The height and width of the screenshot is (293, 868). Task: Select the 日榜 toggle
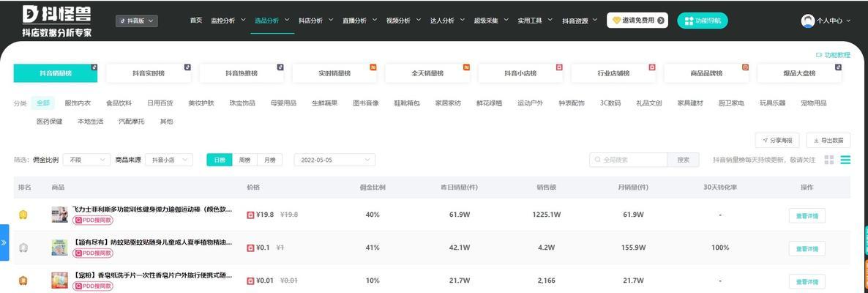(220, 160)
